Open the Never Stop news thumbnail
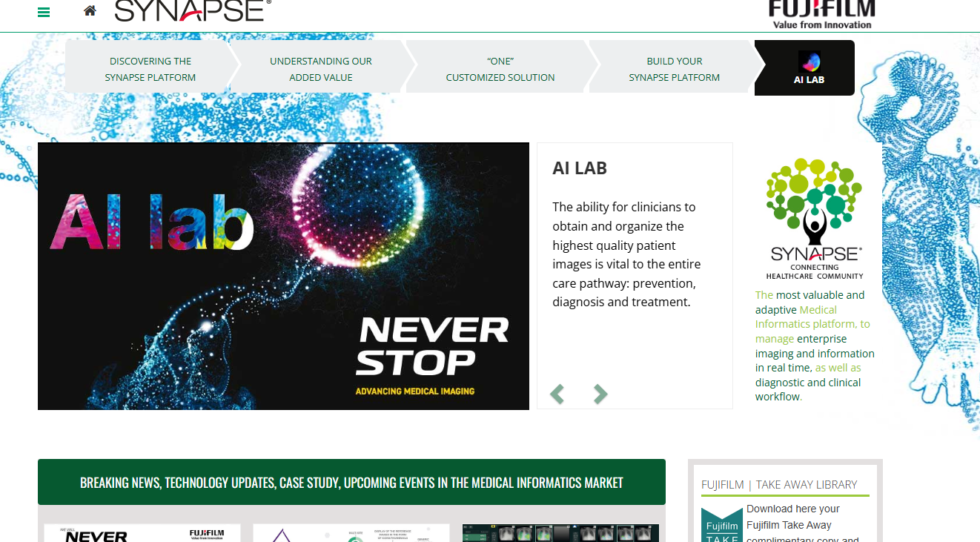The image size is (980, 542). tap(142, 533)
